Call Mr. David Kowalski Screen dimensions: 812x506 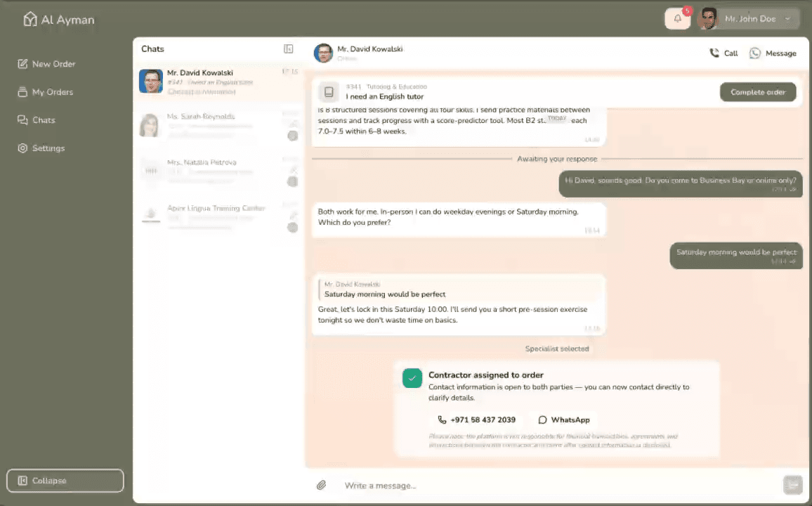tap(723, 53)
